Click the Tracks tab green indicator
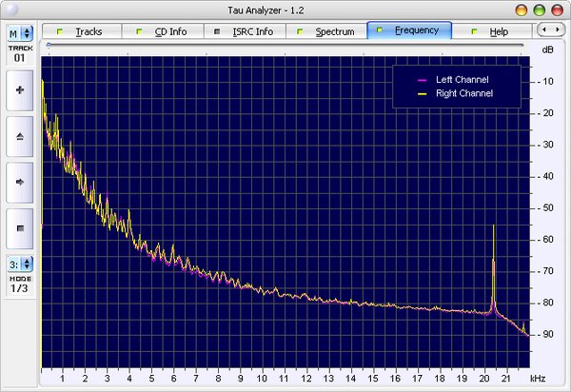The image size is (571, 392). click(x=60, y=31)
